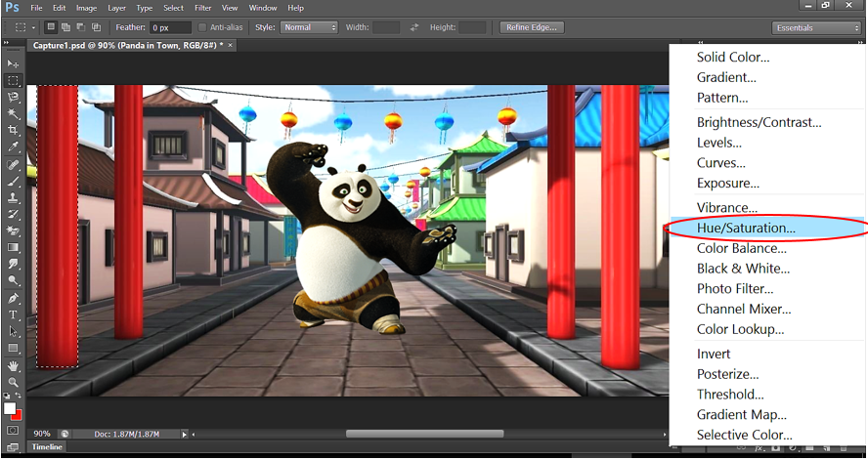Click New selection mode icon
The width and height of the screenshot is (868, 460).
[x=51, y=27]
